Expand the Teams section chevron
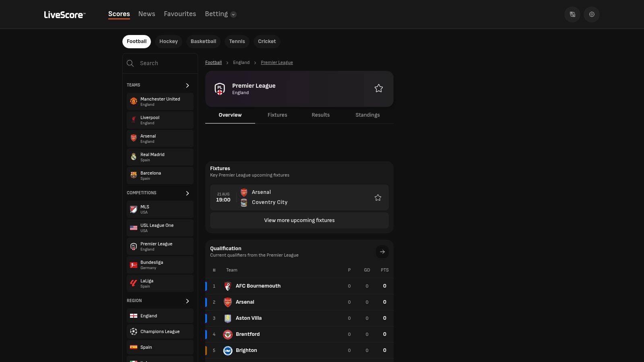 point(188,85)
